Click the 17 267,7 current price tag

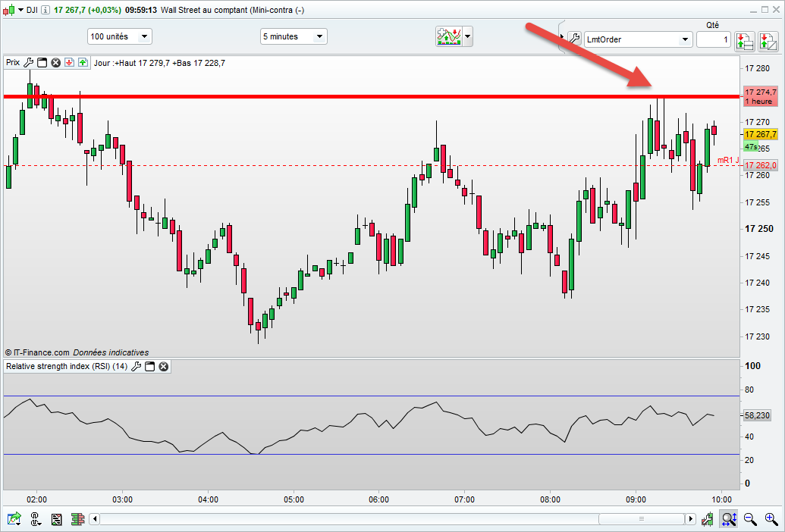tap(761, 134)
